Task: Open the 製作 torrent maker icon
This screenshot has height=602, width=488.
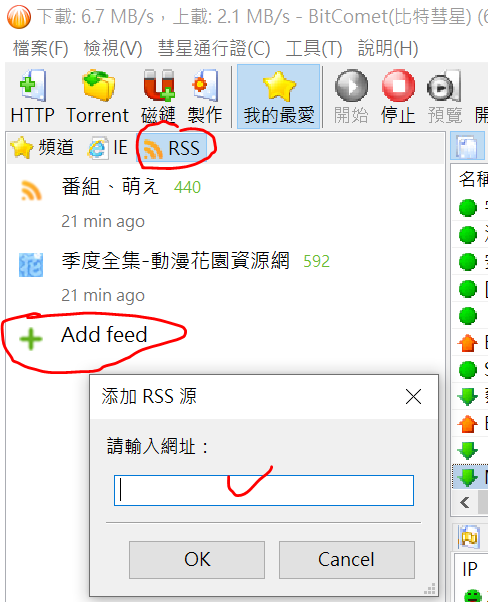Action: click(x=205, y=96)
